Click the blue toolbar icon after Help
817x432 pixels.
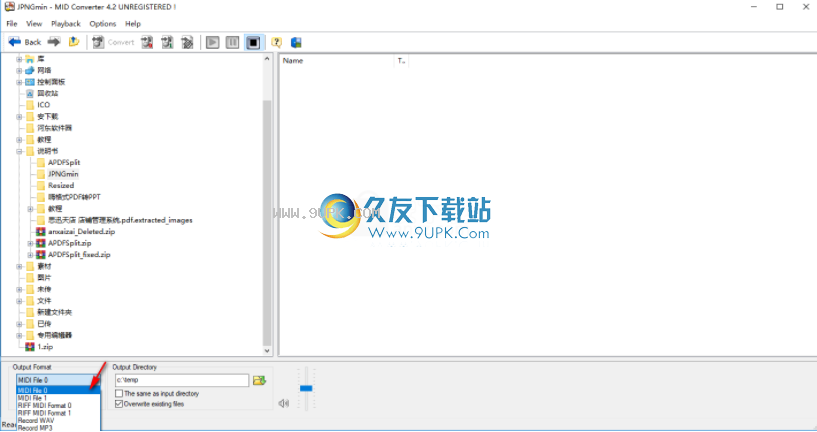pyautogui.click(x=296, y=42)
